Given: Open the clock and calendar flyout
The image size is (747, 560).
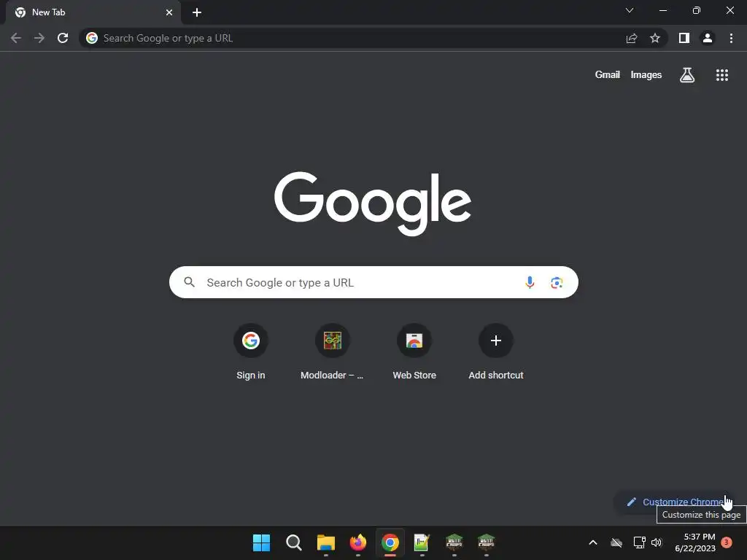Looking at the screenshot, I should (694, 542).
